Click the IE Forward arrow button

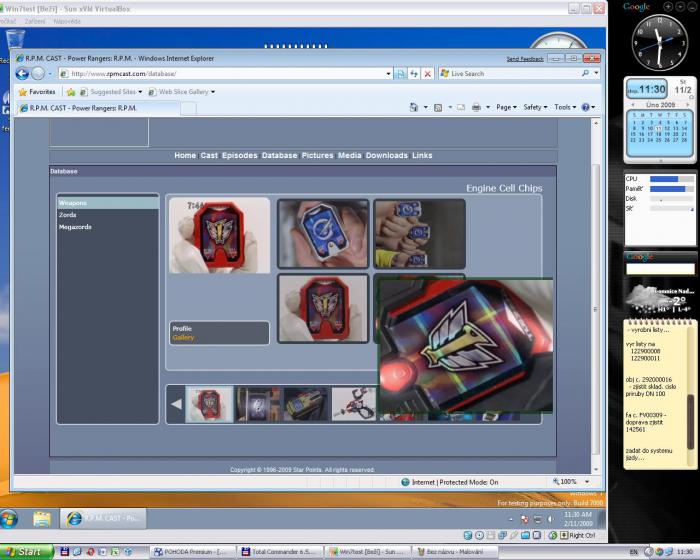coord(38,74)
